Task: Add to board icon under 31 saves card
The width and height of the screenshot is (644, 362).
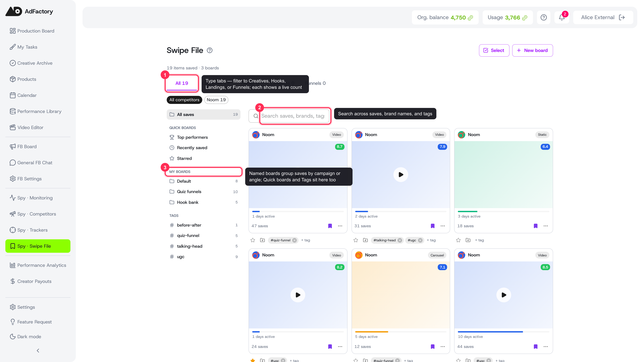Action: tap(365, 240)
